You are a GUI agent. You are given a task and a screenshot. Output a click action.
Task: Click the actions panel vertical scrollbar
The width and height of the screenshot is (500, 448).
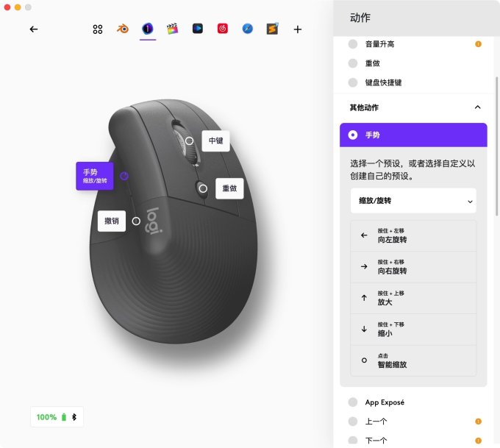coord(496,146)
